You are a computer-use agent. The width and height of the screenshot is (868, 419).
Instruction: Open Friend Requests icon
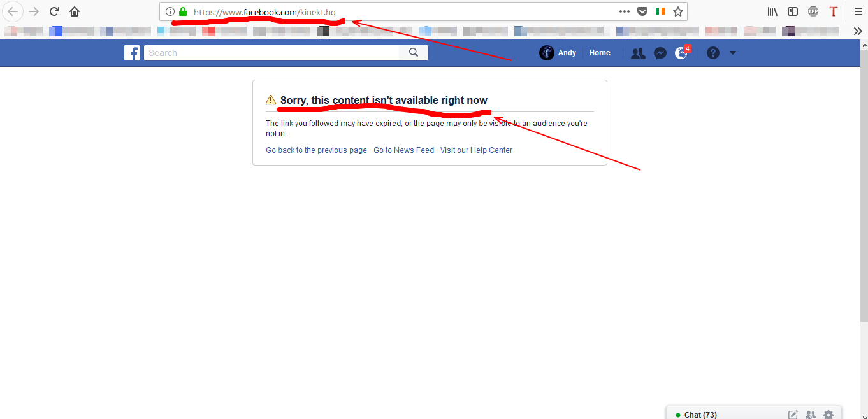click(x=638, y=53)
